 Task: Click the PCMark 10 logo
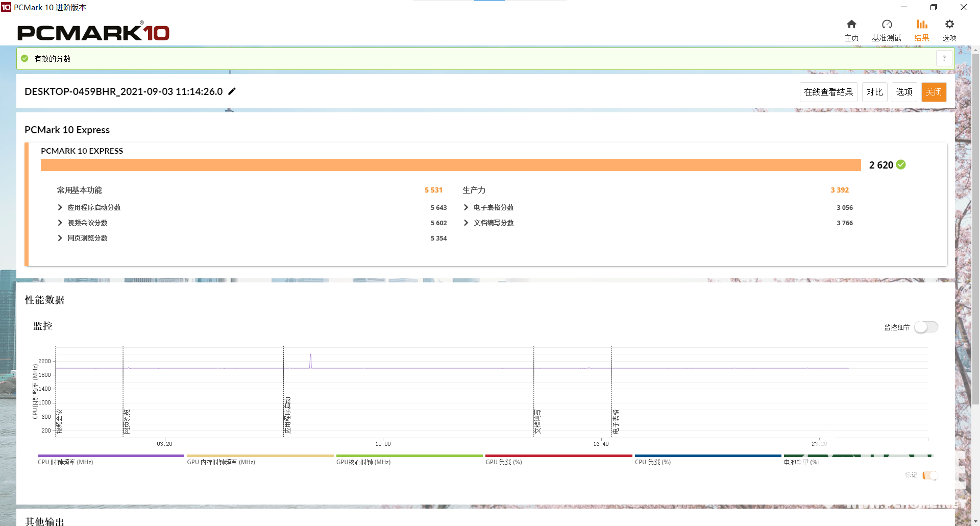(93, 32)
